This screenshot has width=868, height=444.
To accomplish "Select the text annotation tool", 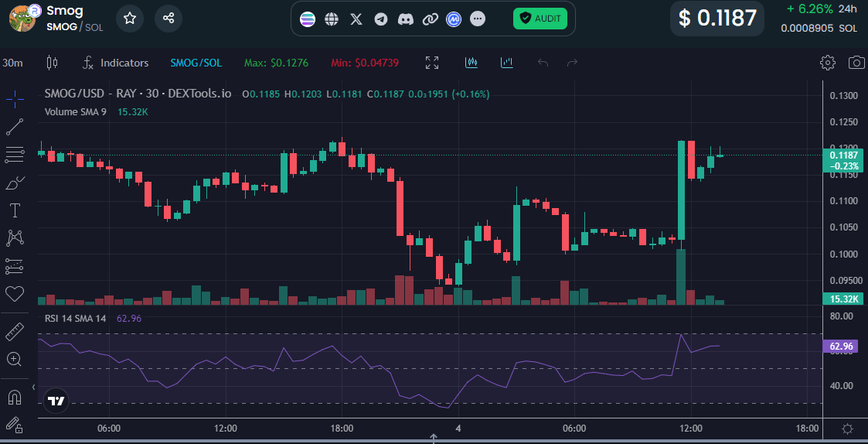I will [x=15, y=210].
